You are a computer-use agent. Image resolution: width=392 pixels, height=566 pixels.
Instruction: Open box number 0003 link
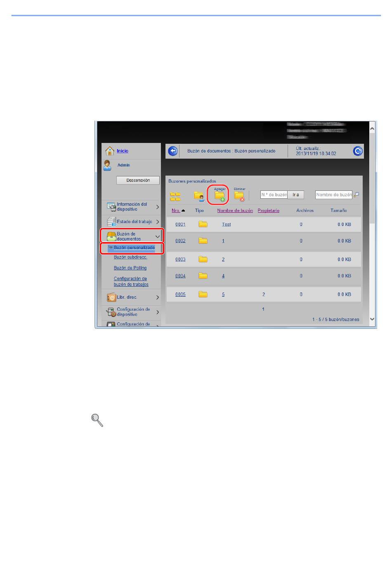tap(180, 259)
